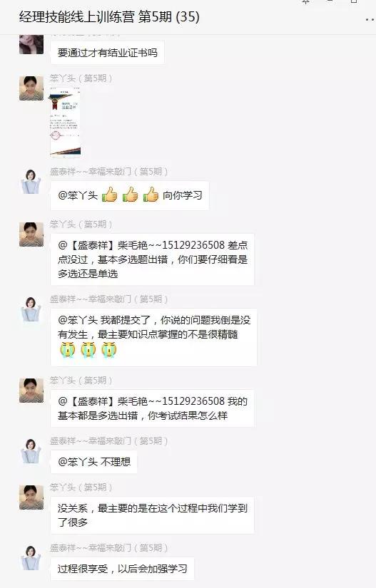Click 盛泰祥 avatar beside '向你学习' message
The height and width of the screenshot is (588, 376).
pos(31,182)
